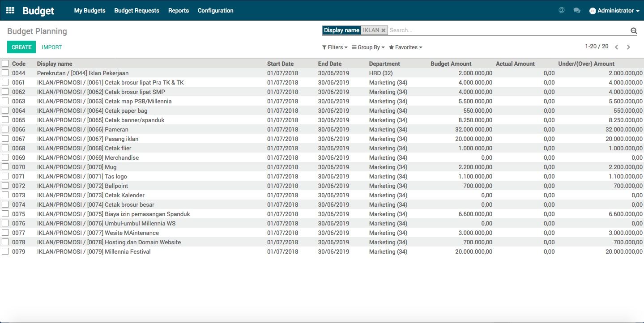
Task: Open the Favorites dropdown
Action: (405, 47)
